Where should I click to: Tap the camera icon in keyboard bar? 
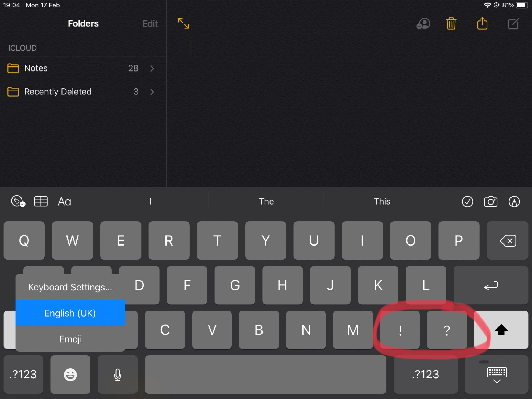tap(490, 201)
